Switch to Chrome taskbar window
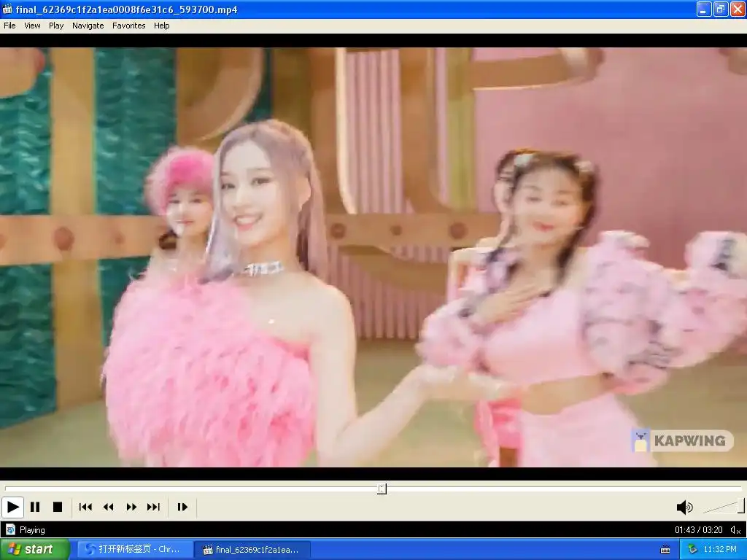Screen dimensions: 747x560 coord(135,550)
